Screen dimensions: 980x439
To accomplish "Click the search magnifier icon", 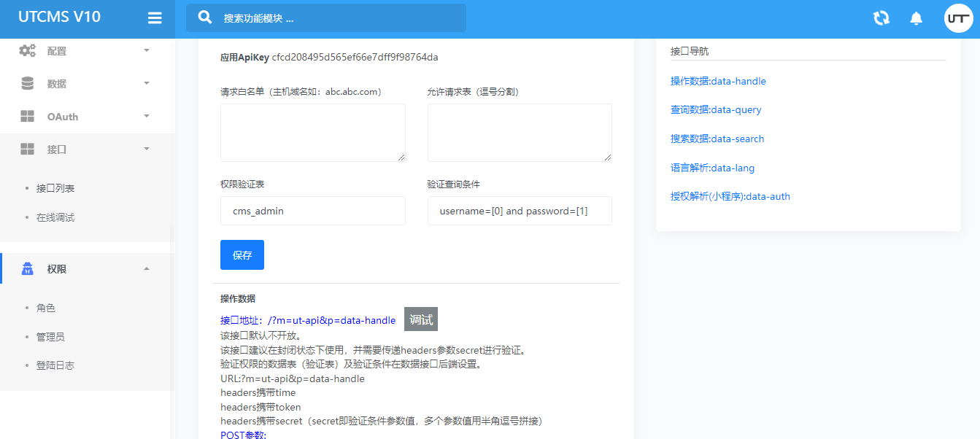I will 206,18.
